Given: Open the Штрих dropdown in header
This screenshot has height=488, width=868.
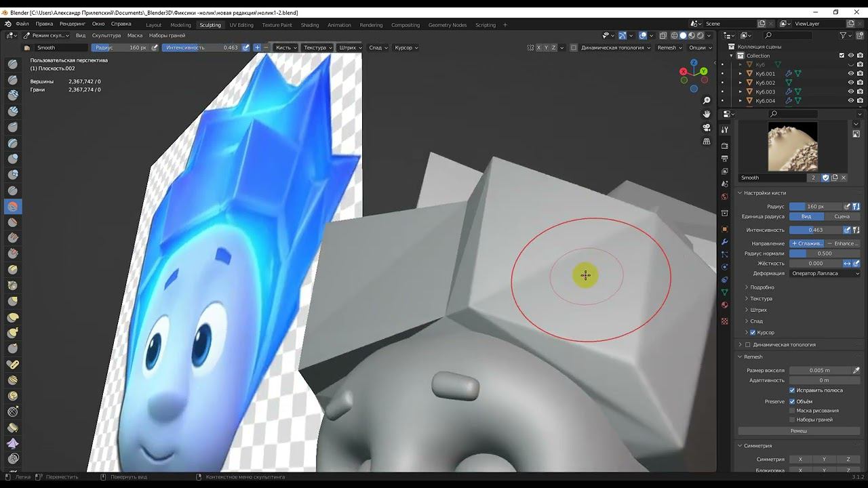Looking at the screenshot, I should point(349,47).
